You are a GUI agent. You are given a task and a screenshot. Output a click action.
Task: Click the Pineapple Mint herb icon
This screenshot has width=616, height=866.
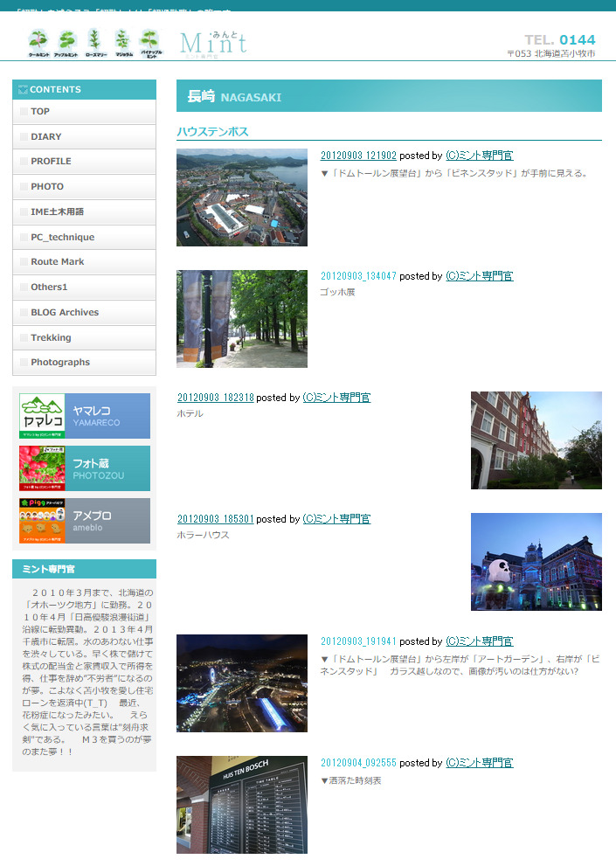151,42
